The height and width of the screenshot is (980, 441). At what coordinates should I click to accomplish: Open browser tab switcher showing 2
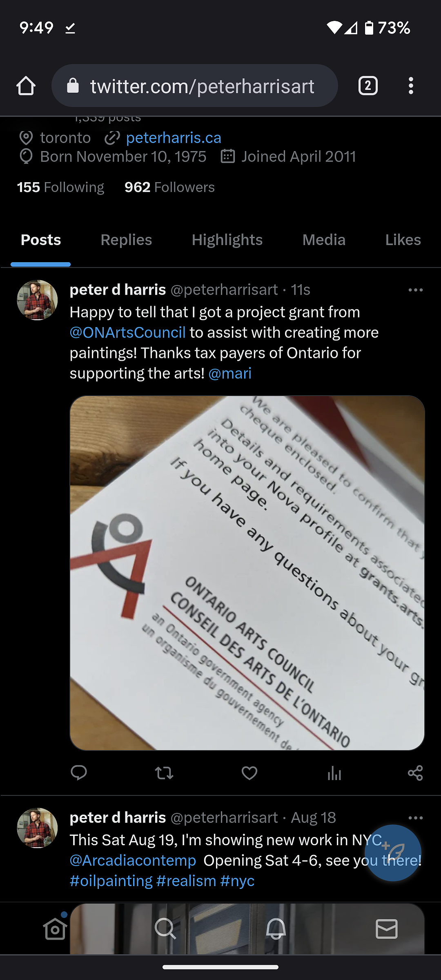point(368,86)
